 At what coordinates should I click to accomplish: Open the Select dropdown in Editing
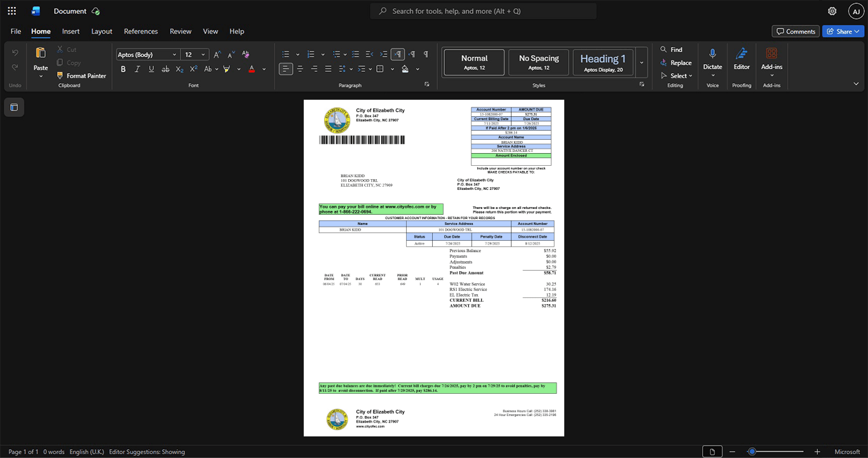click(x=676, y=76)
